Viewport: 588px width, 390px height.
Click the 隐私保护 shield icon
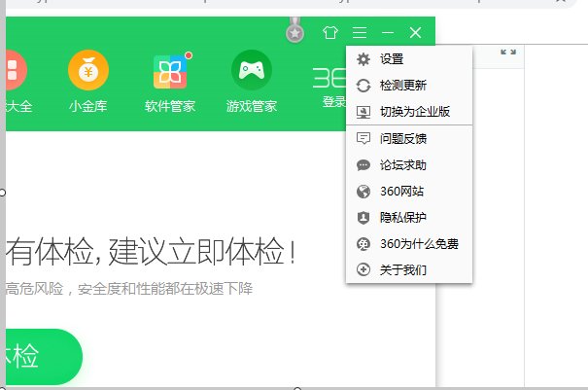[363, 218]
